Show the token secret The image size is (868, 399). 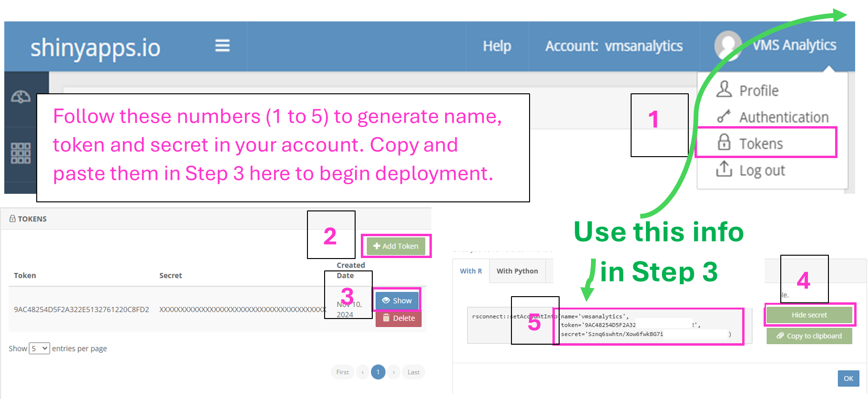[x=397, y=300]
